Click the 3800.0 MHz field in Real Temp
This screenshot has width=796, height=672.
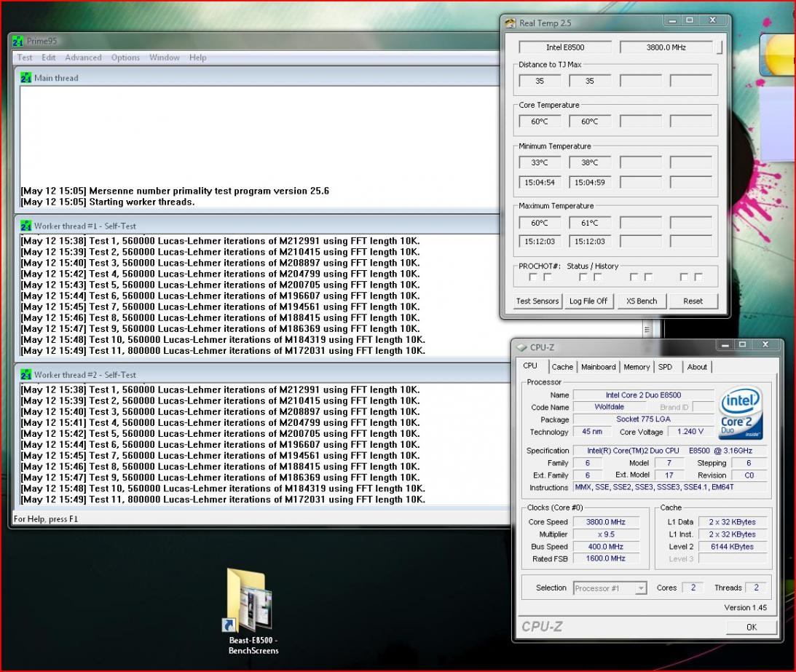pyautogui.click(x=666, y=47)
